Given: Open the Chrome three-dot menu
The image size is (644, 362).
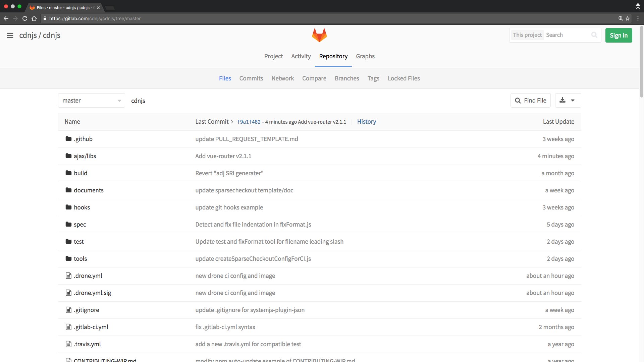Looking at the screenshot, I should pyautogui.click(x=638, y=18).
